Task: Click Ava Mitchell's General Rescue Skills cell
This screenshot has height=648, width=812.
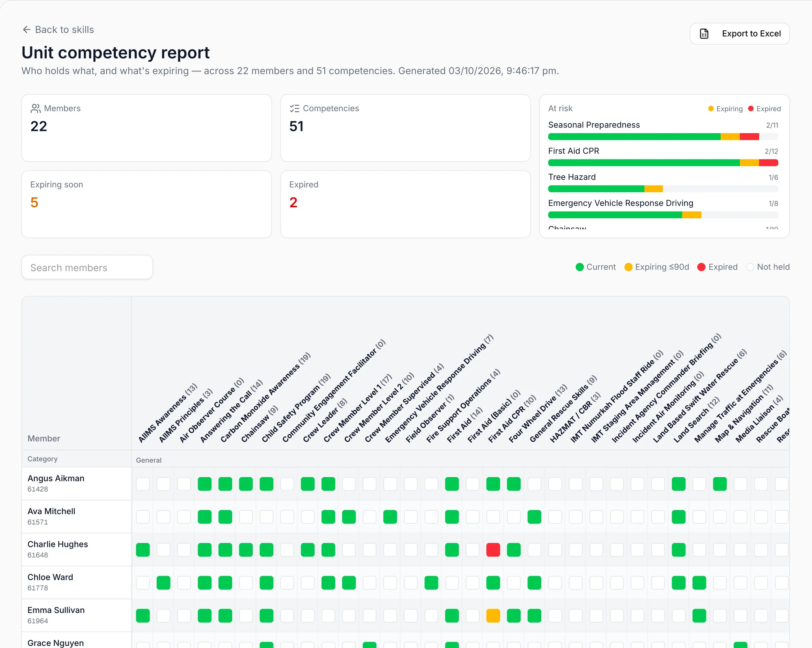Action: click(534, 517)
